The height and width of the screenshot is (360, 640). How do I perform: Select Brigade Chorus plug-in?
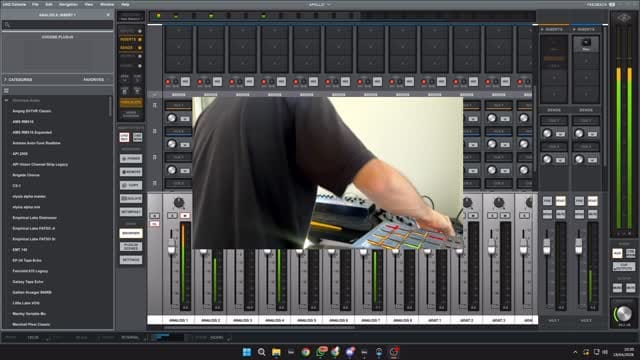(x=26, y=175)
